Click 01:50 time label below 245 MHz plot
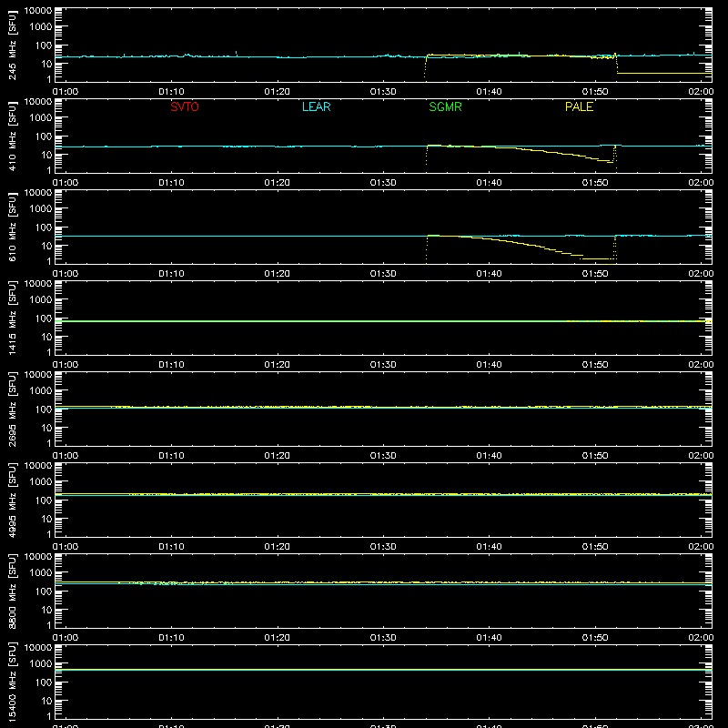This screenshot has height=728, width=728. tap(595, 92)
